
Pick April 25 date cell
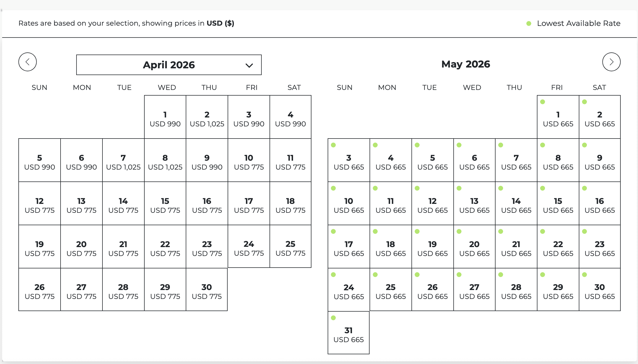[x=290, y=247]
